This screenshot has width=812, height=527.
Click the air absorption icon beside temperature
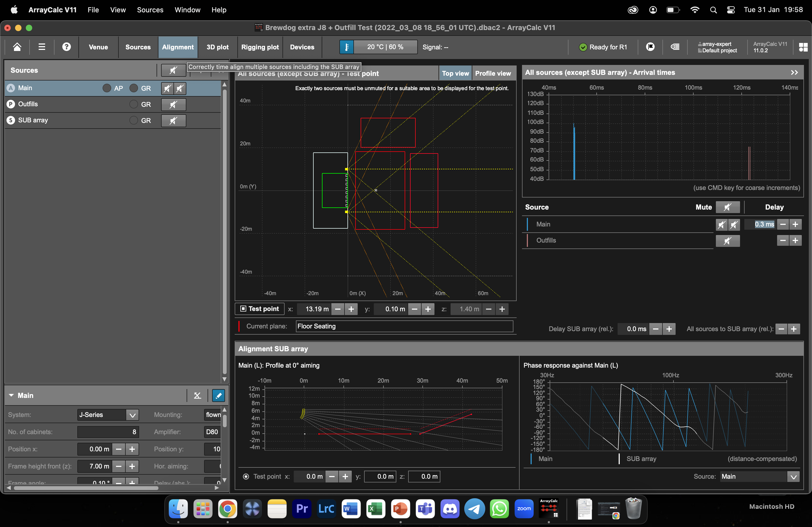(347, 47)
